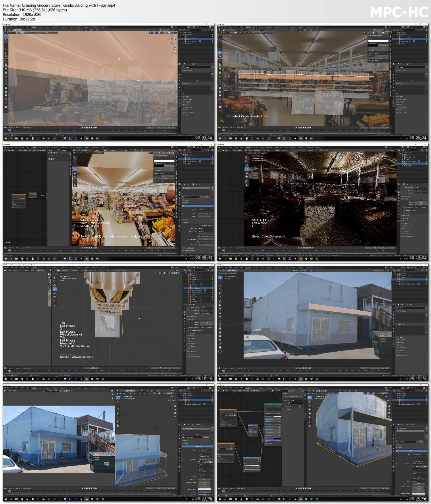
Task: Click the Blender taskbar icon in the 00:03:16 frame
Action: point(86,138)
